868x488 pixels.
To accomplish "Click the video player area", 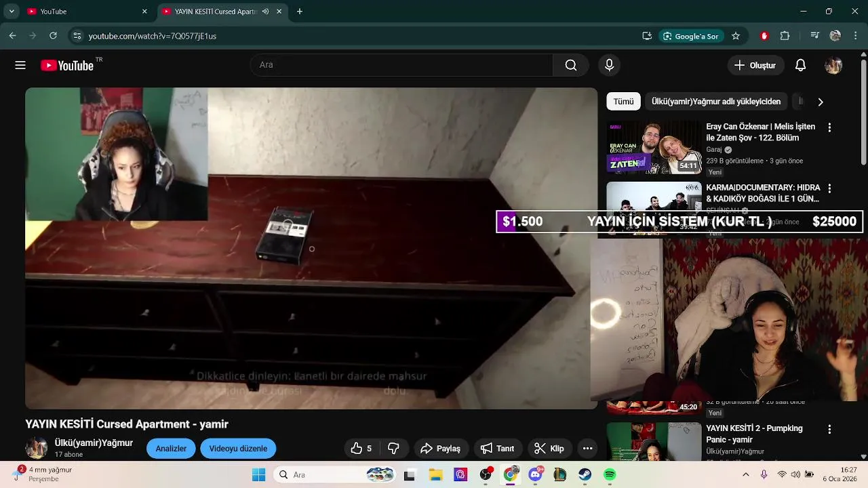I will click(311, 248).
